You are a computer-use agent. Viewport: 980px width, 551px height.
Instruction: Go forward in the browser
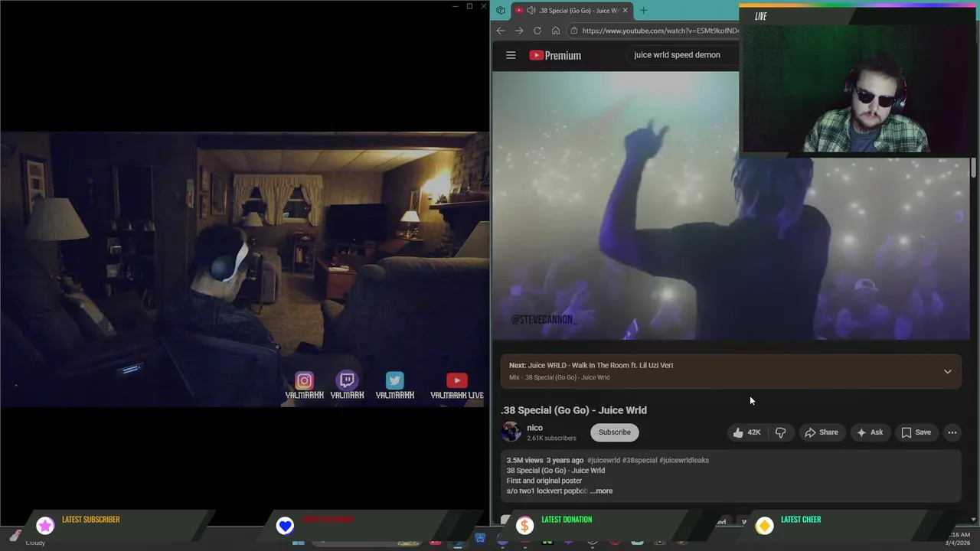coord(519,31)
